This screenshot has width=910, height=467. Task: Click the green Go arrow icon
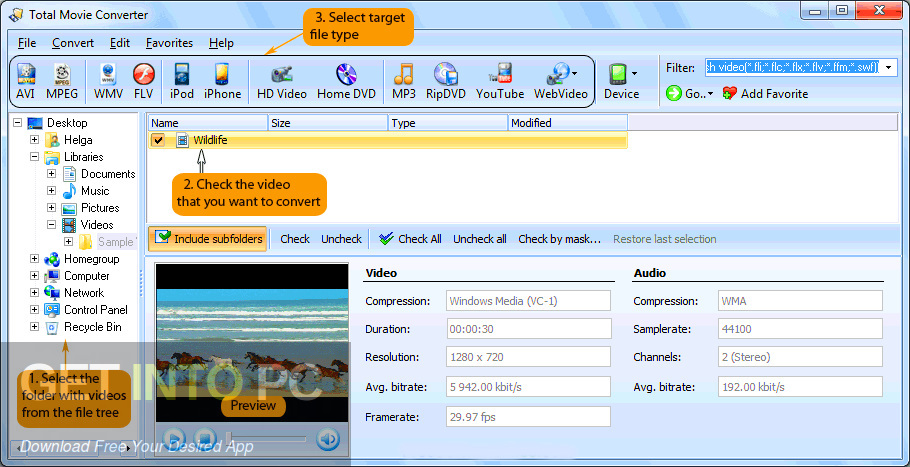click(674, 93)
